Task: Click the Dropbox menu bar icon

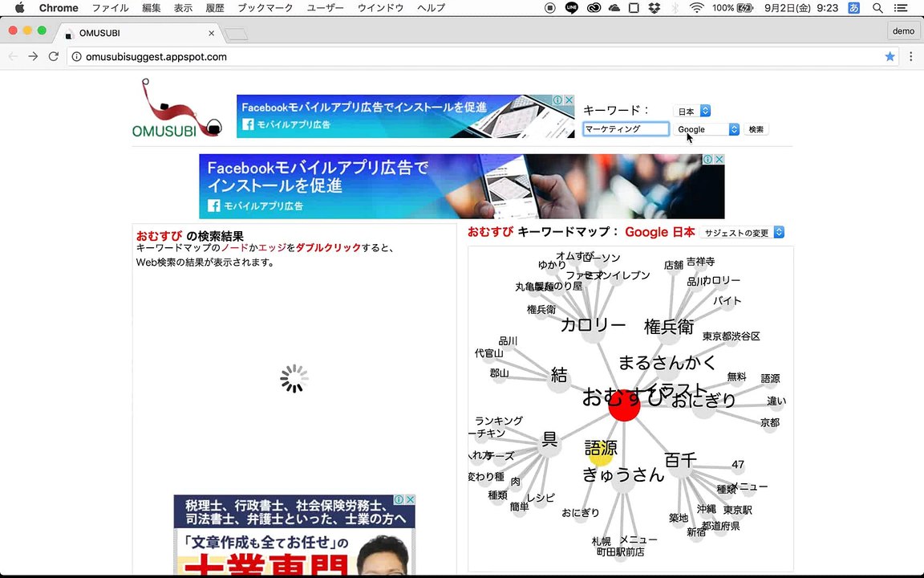Action: click(x=654, y=8)
